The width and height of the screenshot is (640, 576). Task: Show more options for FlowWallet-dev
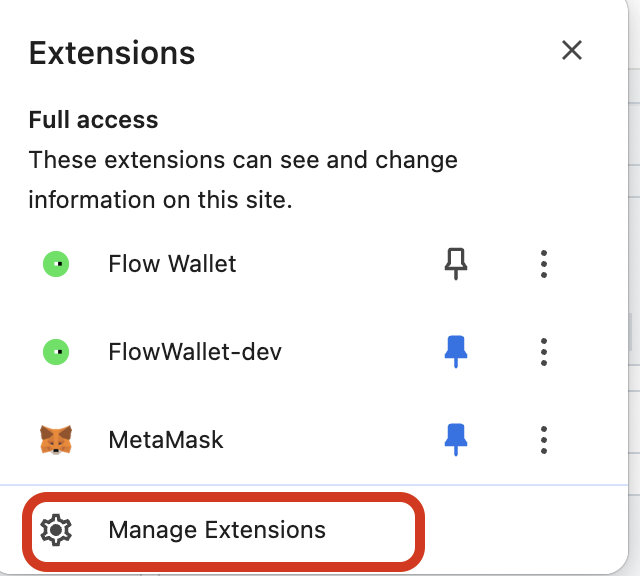(x=543, y=352)
